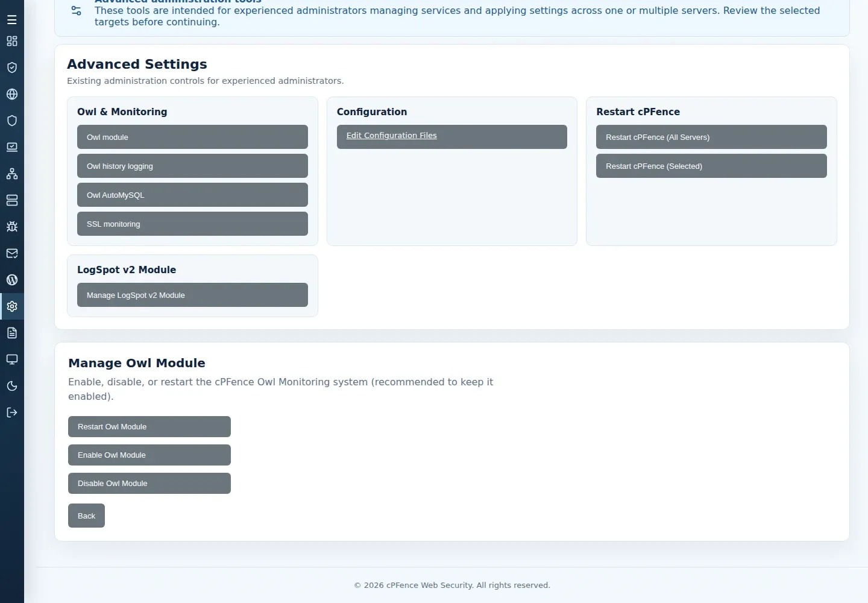868x603 pixels.
Task: Click the shield with checkmark sidebar icon
Action: click(x=12, y=68)
